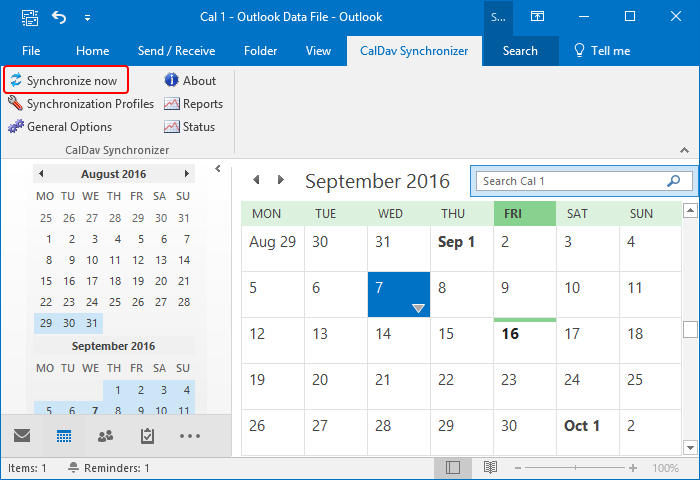Click the Reminders bell in status bar
700x480 pixels.
pos(74,467)
